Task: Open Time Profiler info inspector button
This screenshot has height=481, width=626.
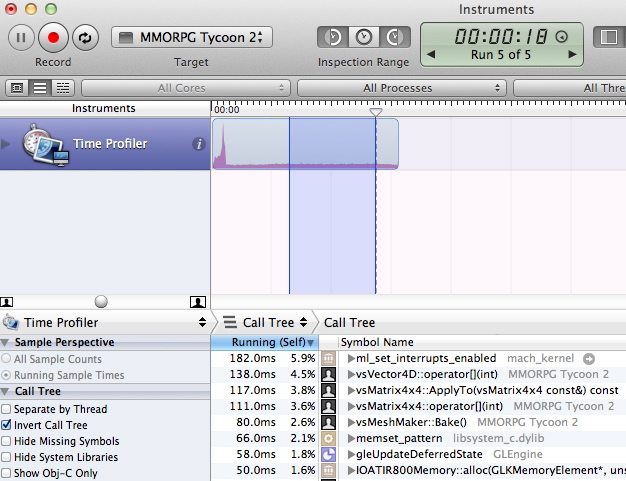Action: (x=198, y=144)
